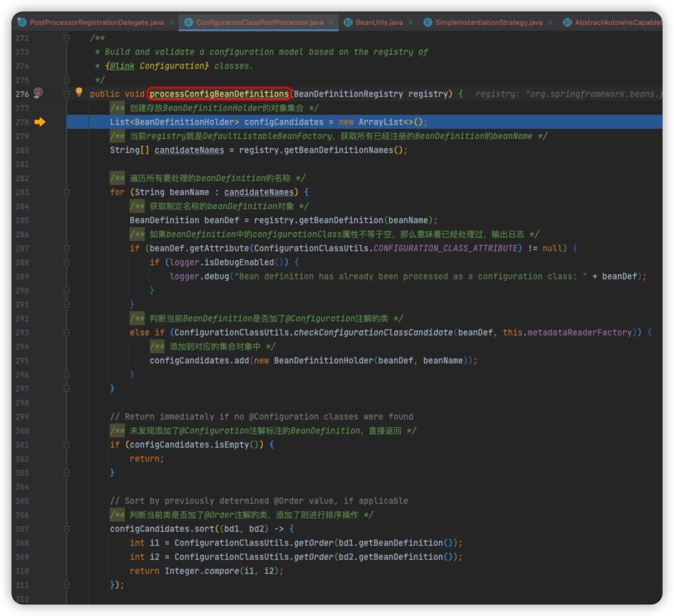Click the class icon of the BeanUtils.java tab
This screenshot has width=674, height=616.
point(348,22)
